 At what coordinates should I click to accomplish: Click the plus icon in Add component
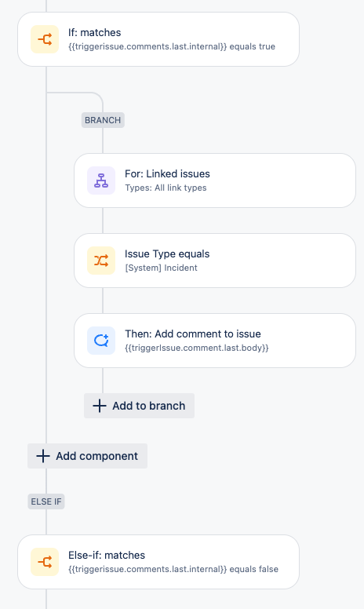click(x=42, y=456)
